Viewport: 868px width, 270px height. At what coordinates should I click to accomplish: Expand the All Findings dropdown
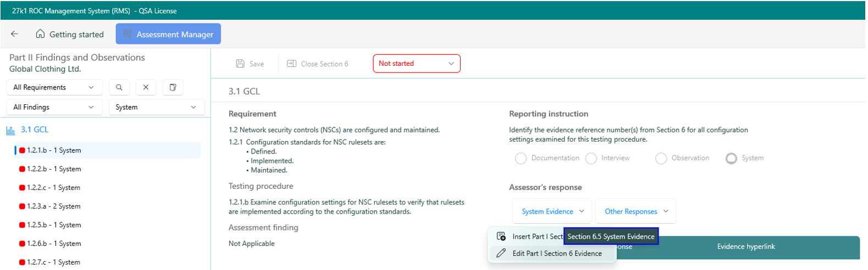(54, 107)
